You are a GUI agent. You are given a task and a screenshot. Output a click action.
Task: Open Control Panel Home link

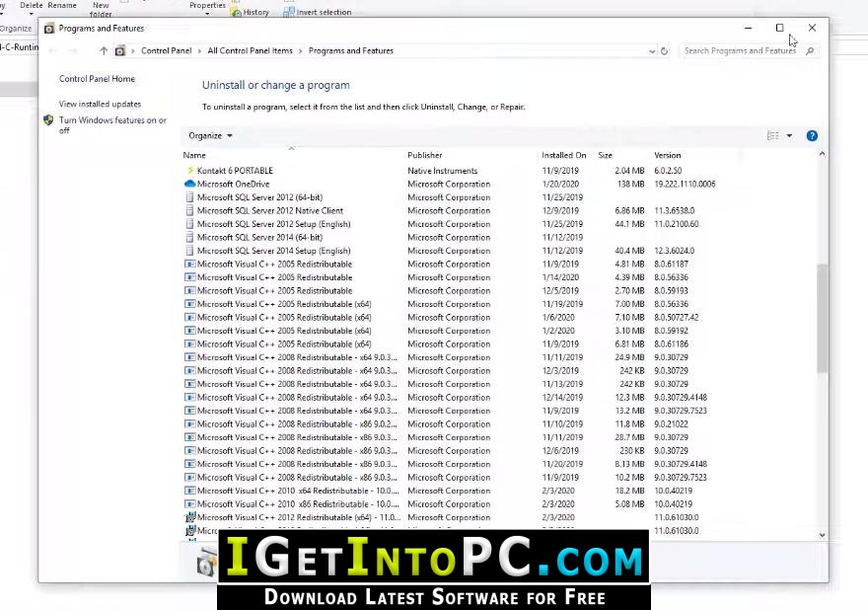click(97, 79)
